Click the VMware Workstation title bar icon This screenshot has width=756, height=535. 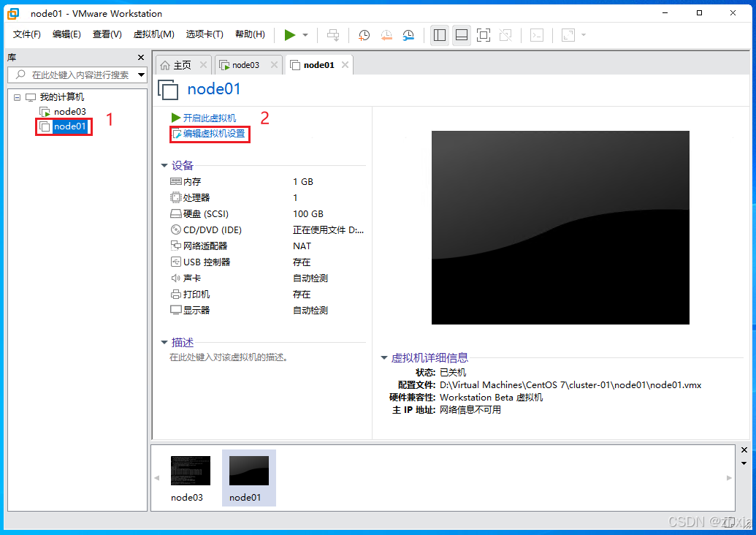point(13,13)
